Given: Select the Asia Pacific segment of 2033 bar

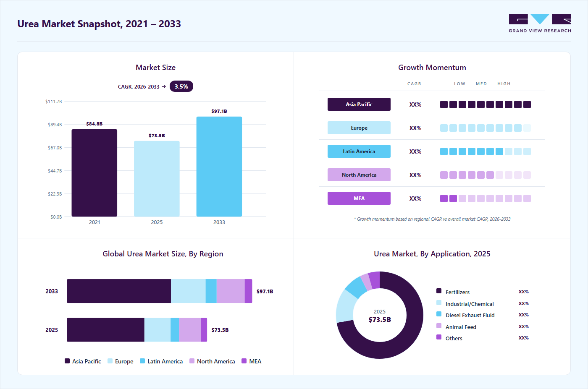Looking at the screenshot, I should pos(119,291).
